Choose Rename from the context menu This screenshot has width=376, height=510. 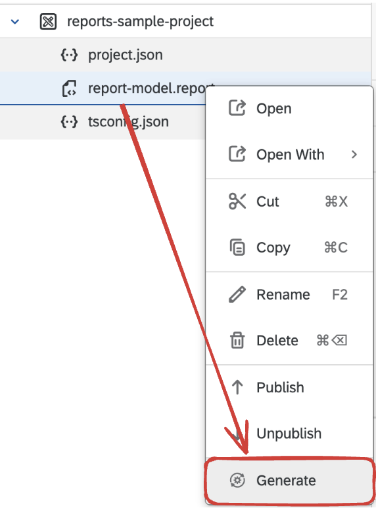pos(289,295)
